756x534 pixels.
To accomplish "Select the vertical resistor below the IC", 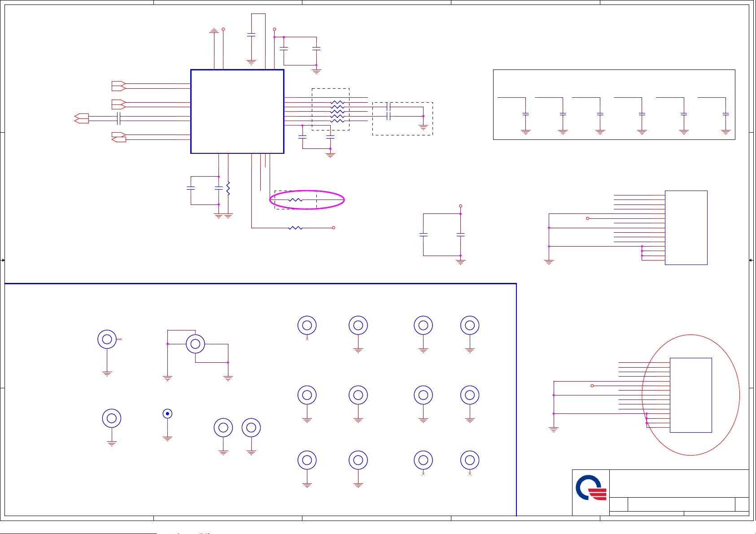I will click(x=228, y=188).
